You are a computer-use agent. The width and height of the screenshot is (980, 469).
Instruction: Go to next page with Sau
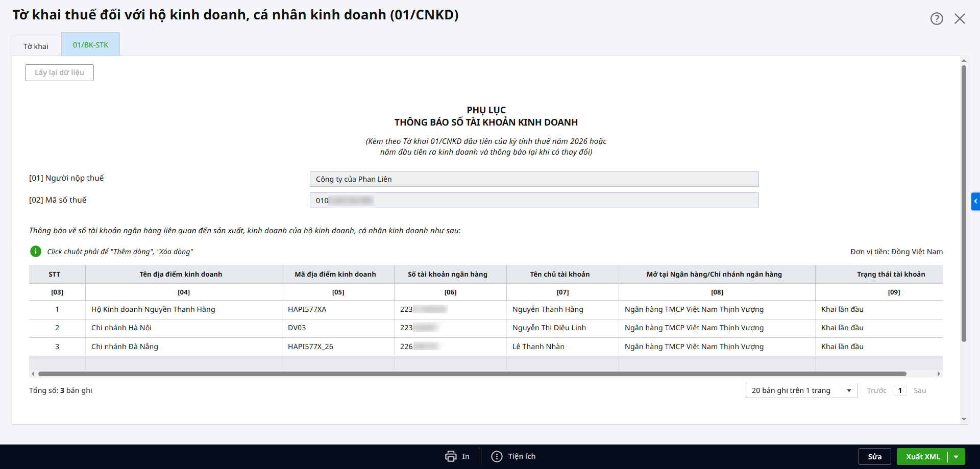click(x=919, y=390)
